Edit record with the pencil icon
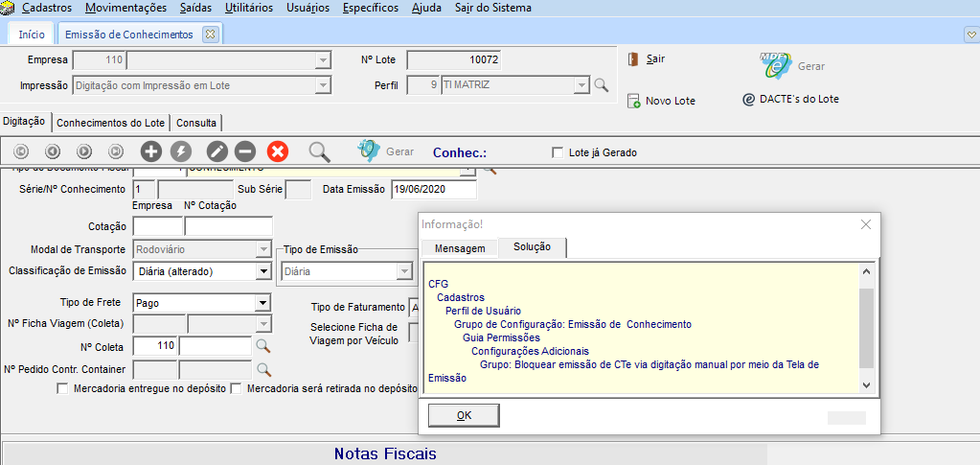This screenshot has height=465, width=980. [x=217, y=151]
